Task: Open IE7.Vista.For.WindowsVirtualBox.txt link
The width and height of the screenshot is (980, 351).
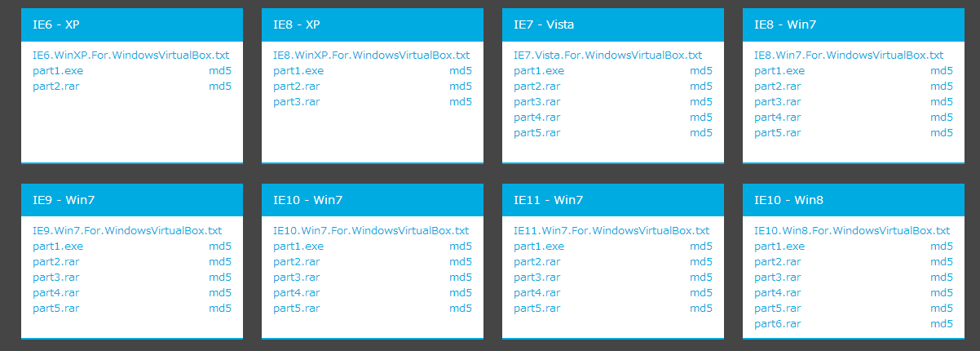Action: [x=607, y=56]
